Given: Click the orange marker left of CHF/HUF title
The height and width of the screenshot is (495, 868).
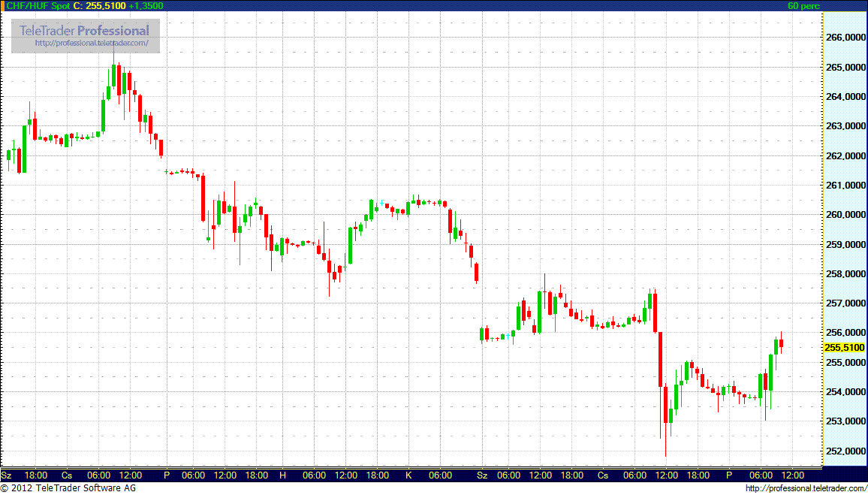Looking at the screenshot, I should point(2,5).
